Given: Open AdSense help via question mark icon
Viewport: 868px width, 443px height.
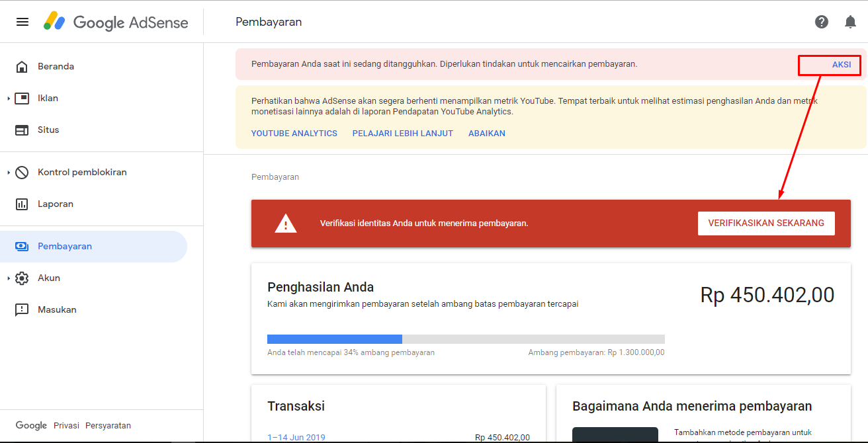Looking at the screenshot, I should coord(822,21).
